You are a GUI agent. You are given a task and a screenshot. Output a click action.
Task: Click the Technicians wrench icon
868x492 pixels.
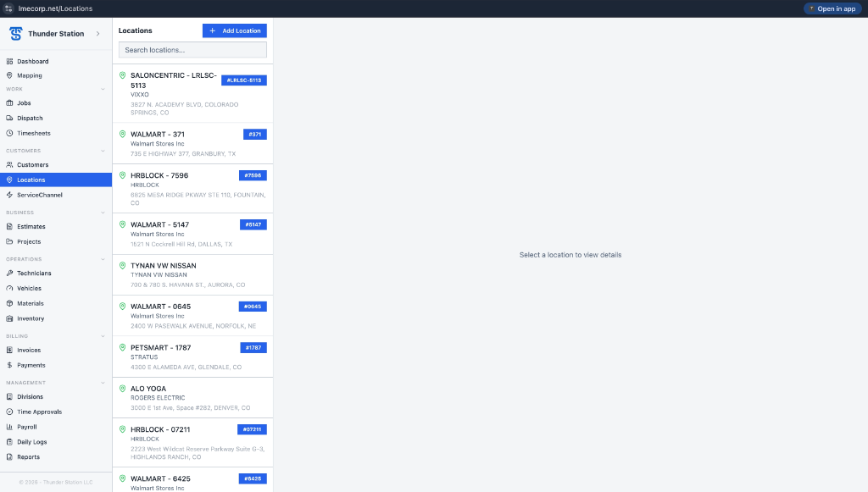point(9,273)
